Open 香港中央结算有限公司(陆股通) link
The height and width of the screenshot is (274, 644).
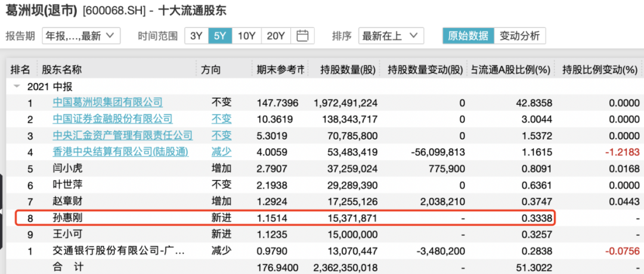120,152
